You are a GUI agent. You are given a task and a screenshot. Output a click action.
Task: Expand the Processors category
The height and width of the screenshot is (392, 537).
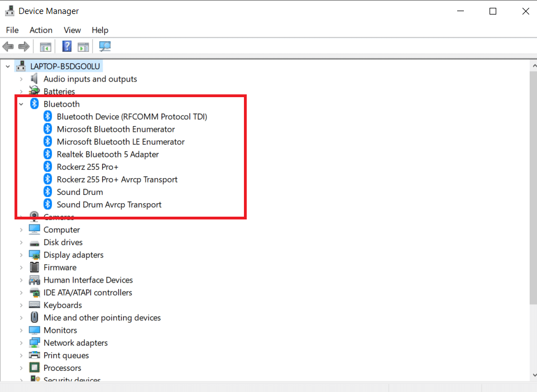pos(21,368)
